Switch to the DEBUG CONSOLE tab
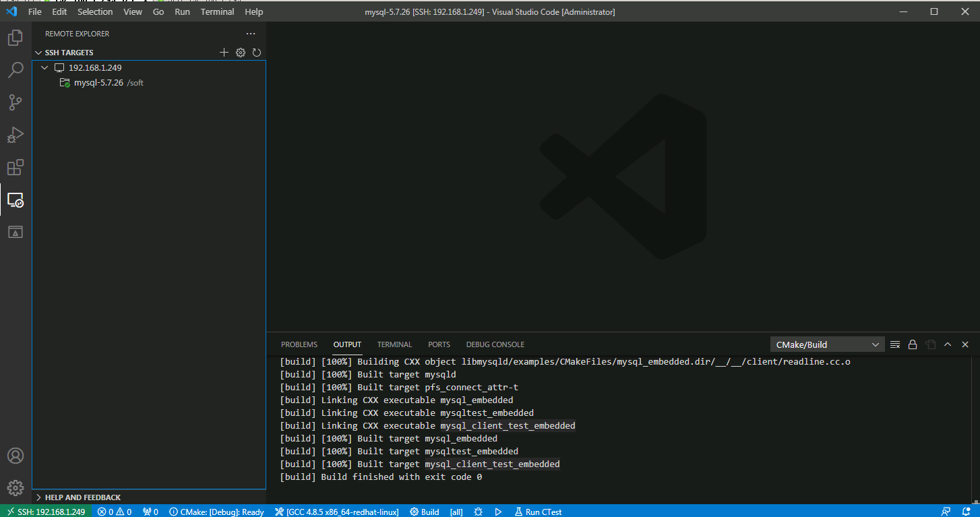Image resolution: width=980 pixels, height=517 pixels. [495, 344]
